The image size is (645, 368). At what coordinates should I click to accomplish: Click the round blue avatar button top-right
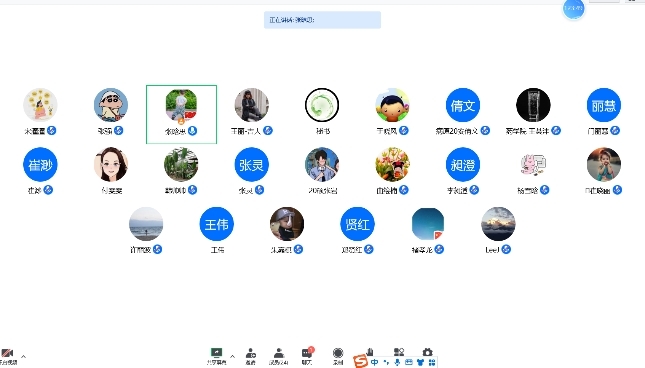[x=573, y=8]
